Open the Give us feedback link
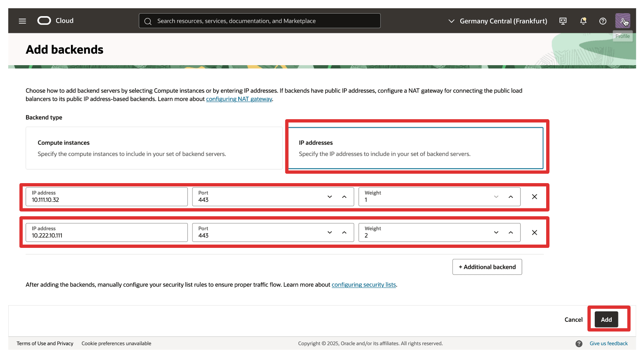Screen dimensions: 644x358 point(608,344)
